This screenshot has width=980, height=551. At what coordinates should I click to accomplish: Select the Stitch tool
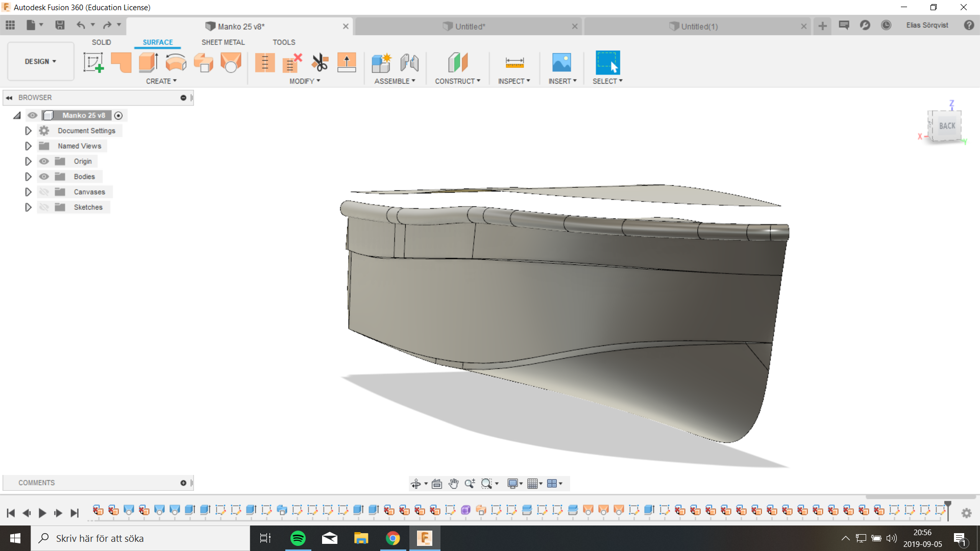click(265, 62)
